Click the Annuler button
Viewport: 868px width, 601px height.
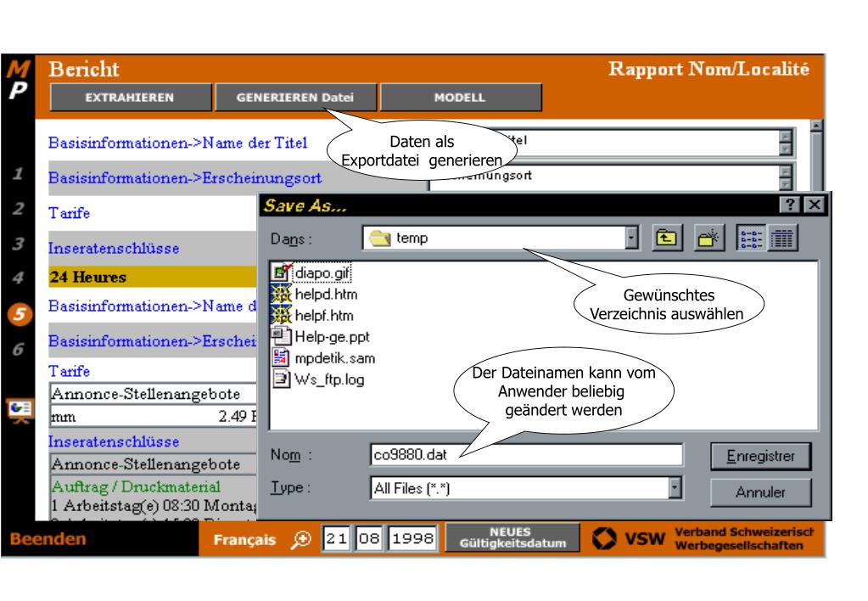760,492
